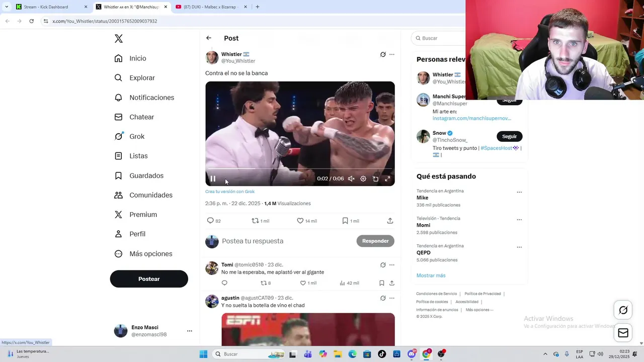
Task: Reply to Tomi's comment
Action: click(224, 283)
